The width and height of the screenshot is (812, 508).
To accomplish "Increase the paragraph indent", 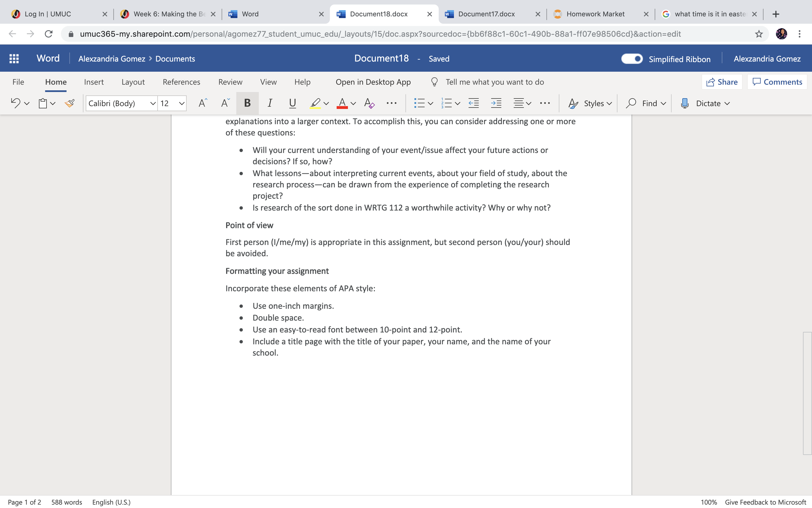I will point(496,103).
